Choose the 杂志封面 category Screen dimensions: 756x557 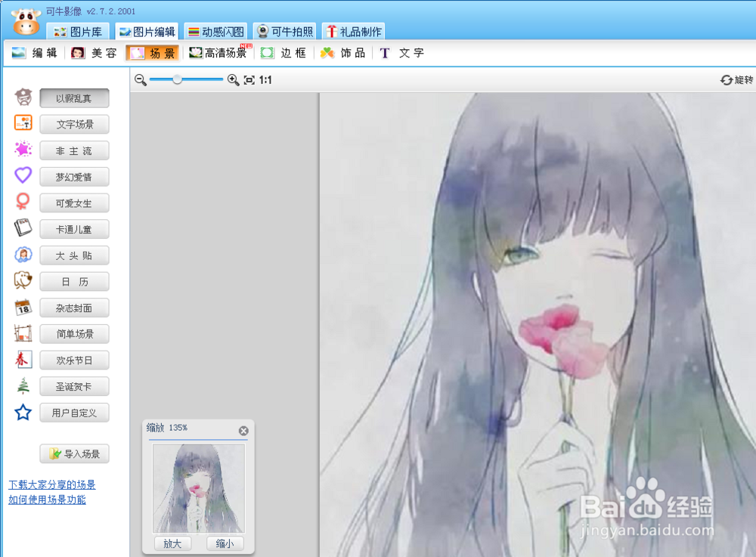[x=74, y=308]
